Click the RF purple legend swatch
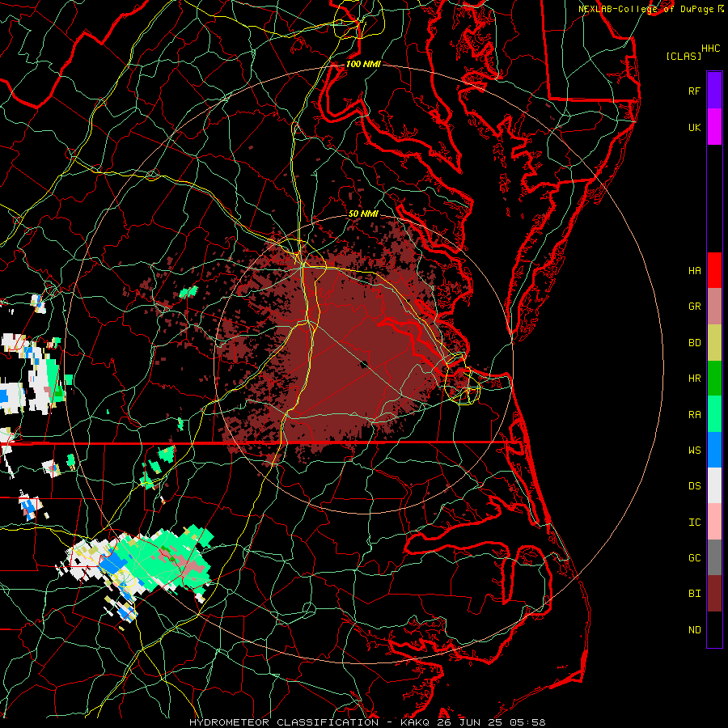This screenshot has width=728, height=728. [x=714, y=91]
